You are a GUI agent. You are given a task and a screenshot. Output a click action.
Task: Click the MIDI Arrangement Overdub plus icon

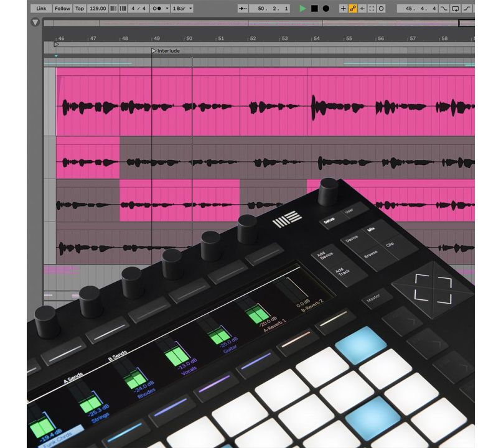[343, 9]
